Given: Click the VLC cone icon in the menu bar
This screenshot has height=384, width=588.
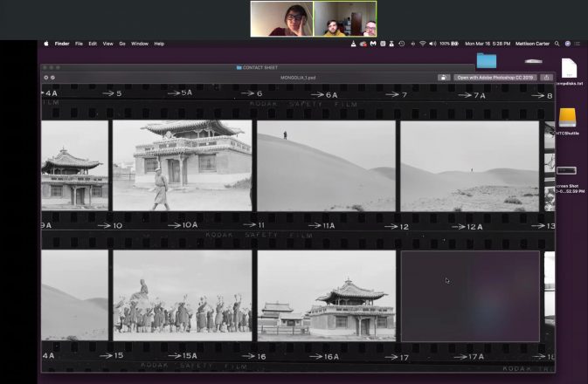Looking at the screenshot, I should (351, 43).
